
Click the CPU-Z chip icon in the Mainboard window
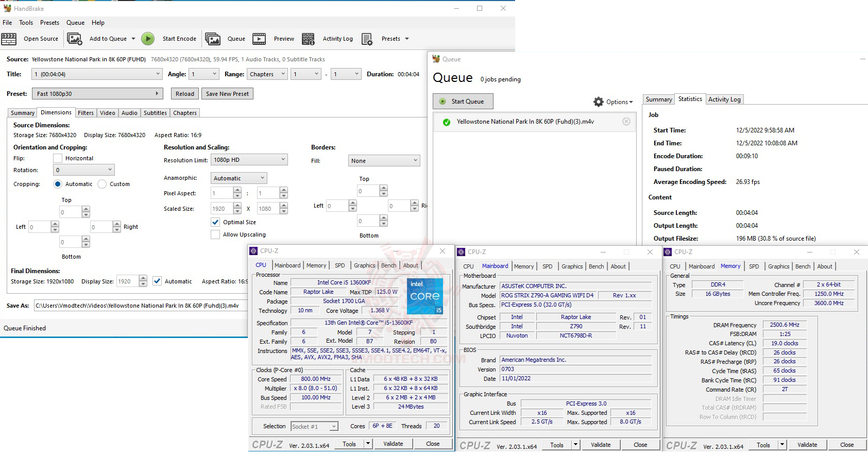coord(462,252)
